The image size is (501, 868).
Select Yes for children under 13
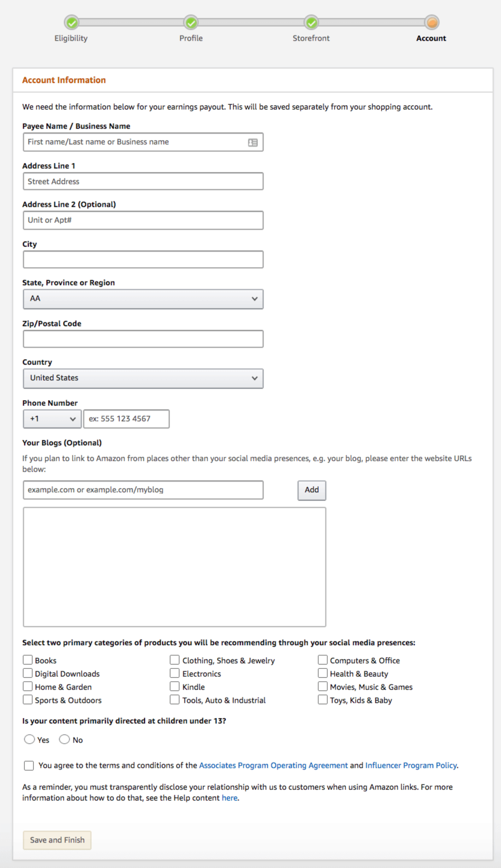click(29, 739)
